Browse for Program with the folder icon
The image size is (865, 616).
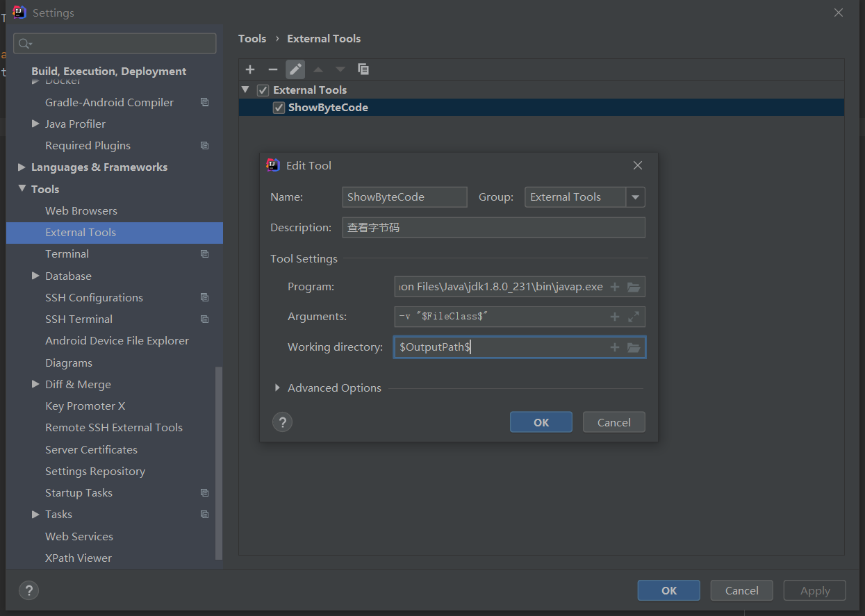click(x=634, y=287)
